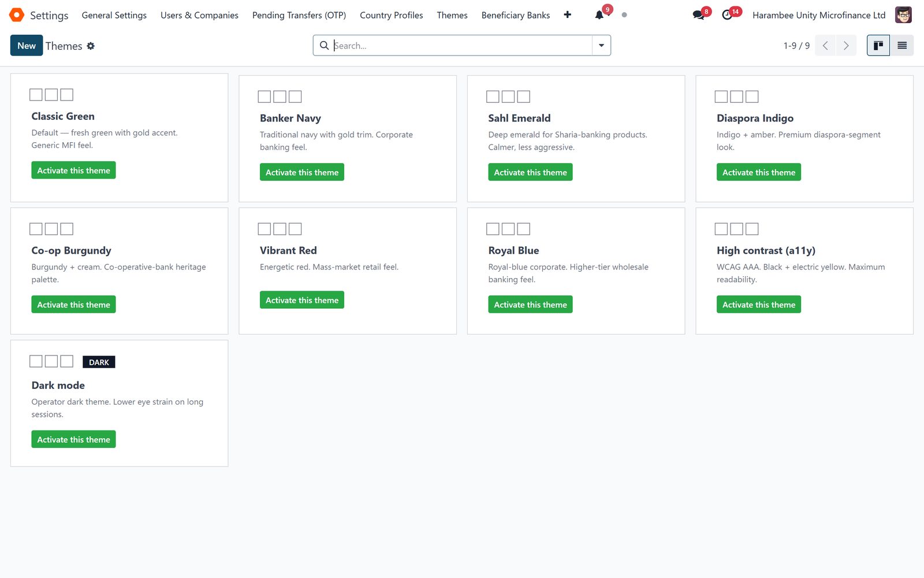Click the gear icon beside Themes title
Screen dimensions: 924x578
pyautogui.click(x=91, y=46)
